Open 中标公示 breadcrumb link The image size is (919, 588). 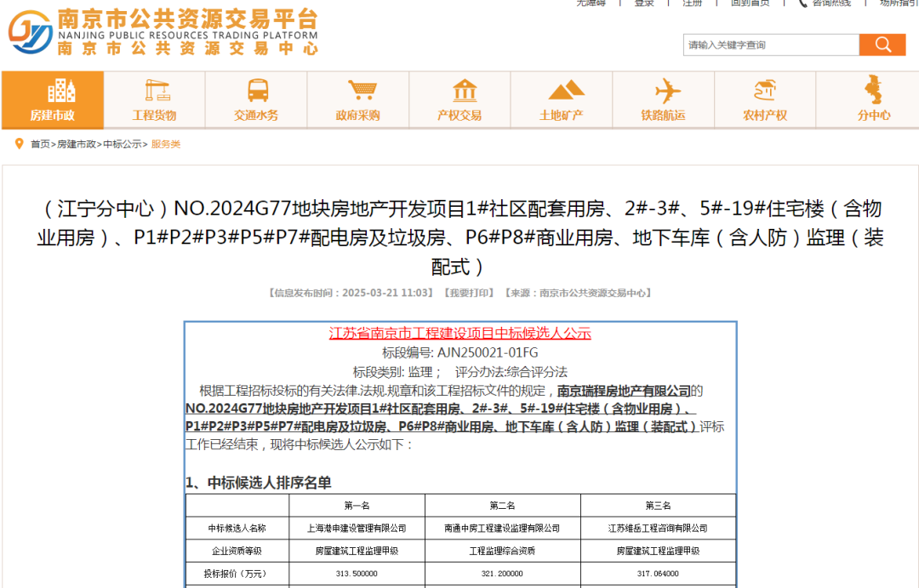coord(122,144)
